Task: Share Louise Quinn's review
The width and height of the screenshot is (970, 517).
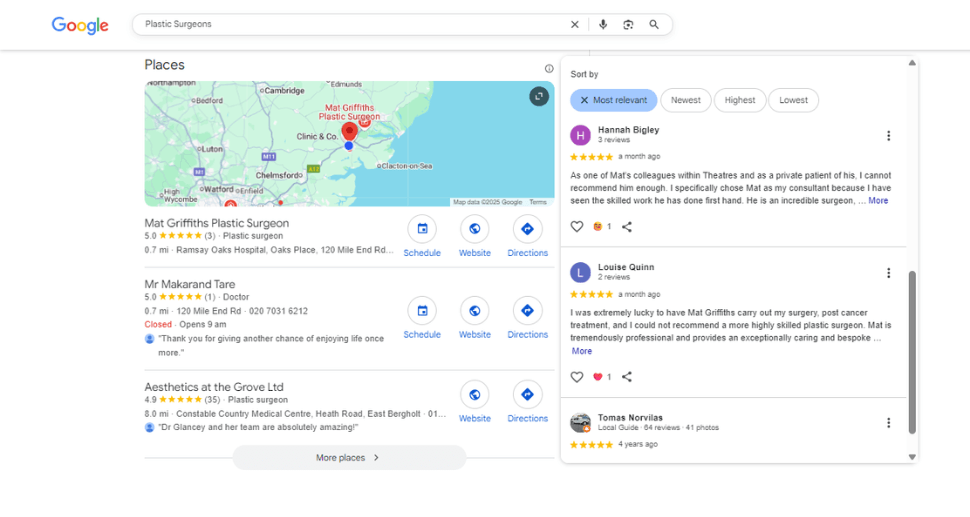Action: (x=627, y=377)
